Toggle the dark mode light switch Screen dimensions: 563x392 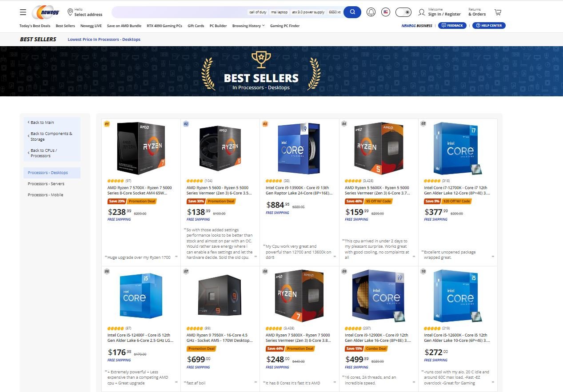coord(403,12)
